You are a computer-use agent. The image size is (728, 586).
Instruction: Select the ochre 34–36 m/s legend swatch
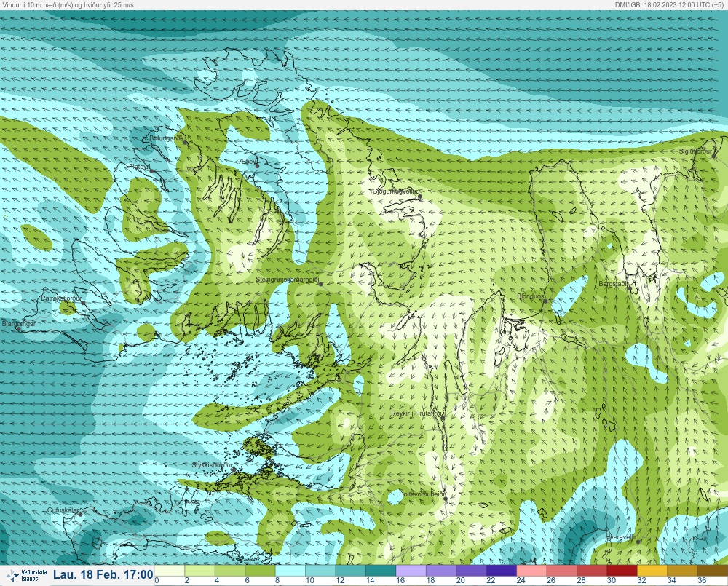coord(683,570)
